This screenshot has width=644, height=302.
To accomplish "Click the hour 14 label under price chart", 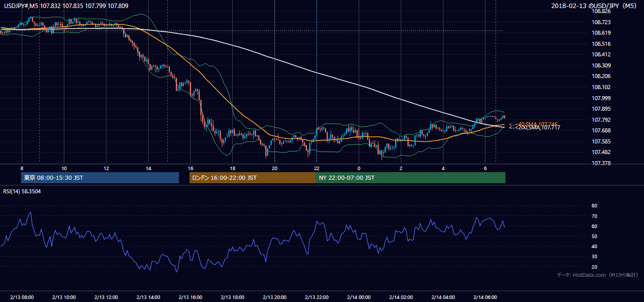I will (148, 168).
